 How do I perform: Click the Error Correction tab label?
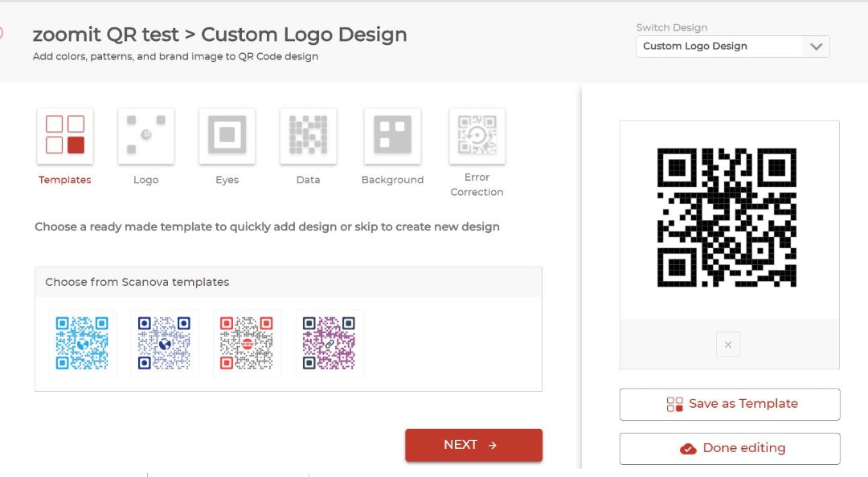coord(477,184)
